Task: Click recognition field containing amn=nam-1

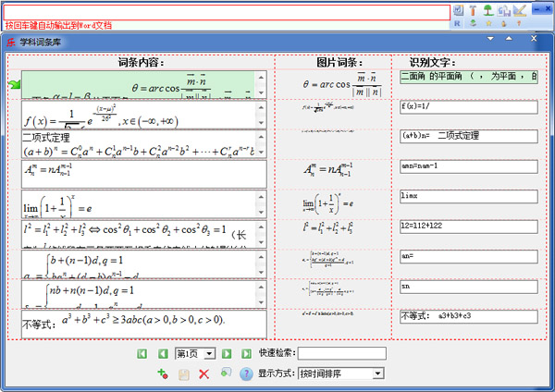Action: tap(469, 166)
